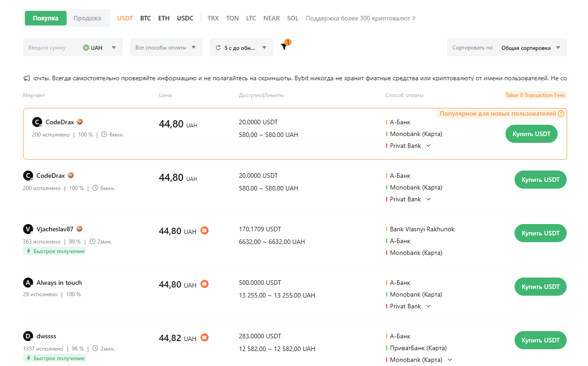The height and width of the screenshot is (366, 588).
Task: Expand payment methods in dwssss row
Action: [x=450, y=360]
